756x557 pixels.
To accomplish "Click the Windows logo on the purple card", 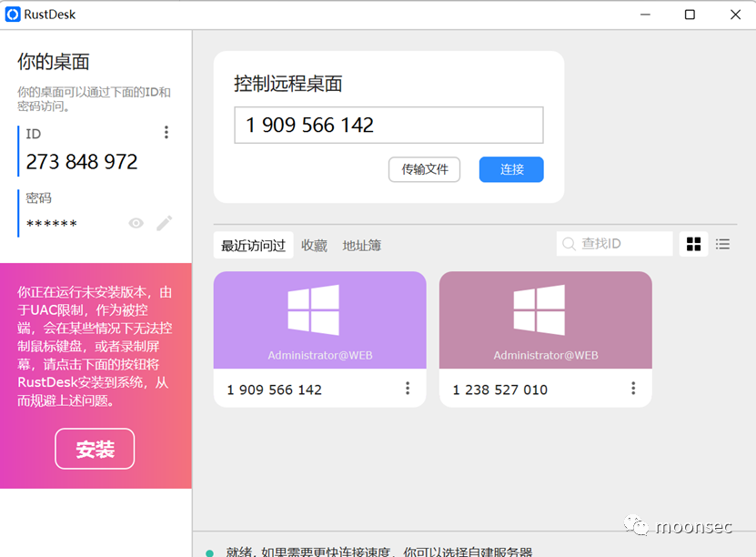I will [x=313, y=310].
